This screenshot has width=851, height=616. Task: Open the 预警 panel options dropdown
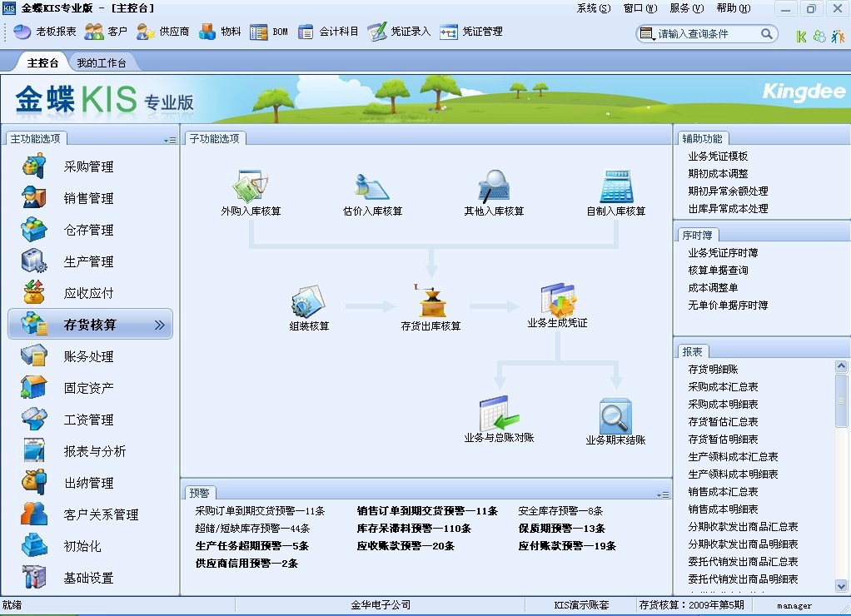663,494
